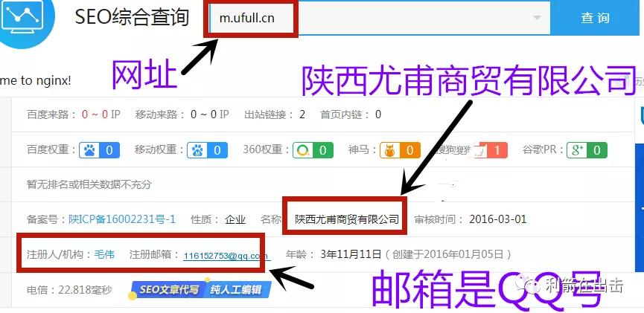
Task: Click the 性质 value 企业
Action: pos(235,219)
